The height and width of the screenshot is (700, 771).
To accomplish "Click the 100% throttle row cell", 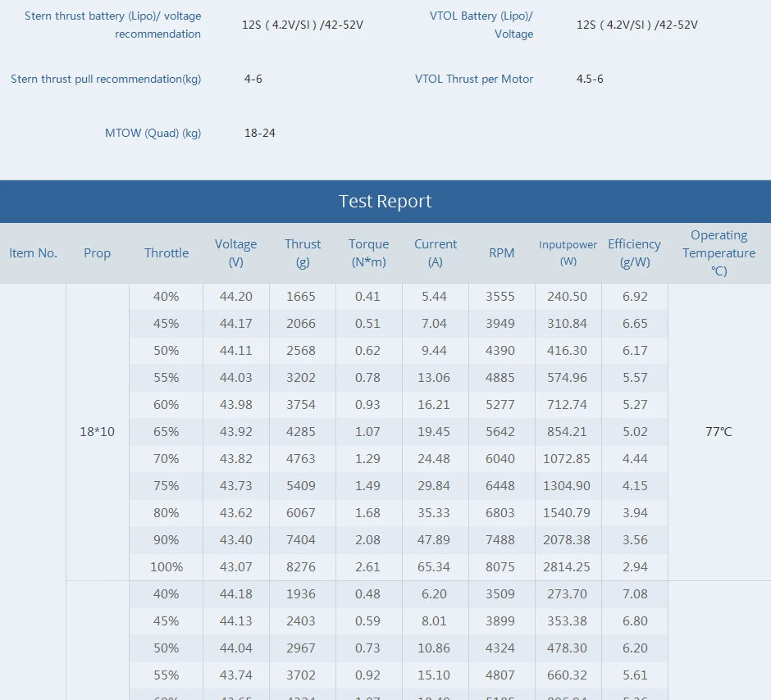I will 167,566.
